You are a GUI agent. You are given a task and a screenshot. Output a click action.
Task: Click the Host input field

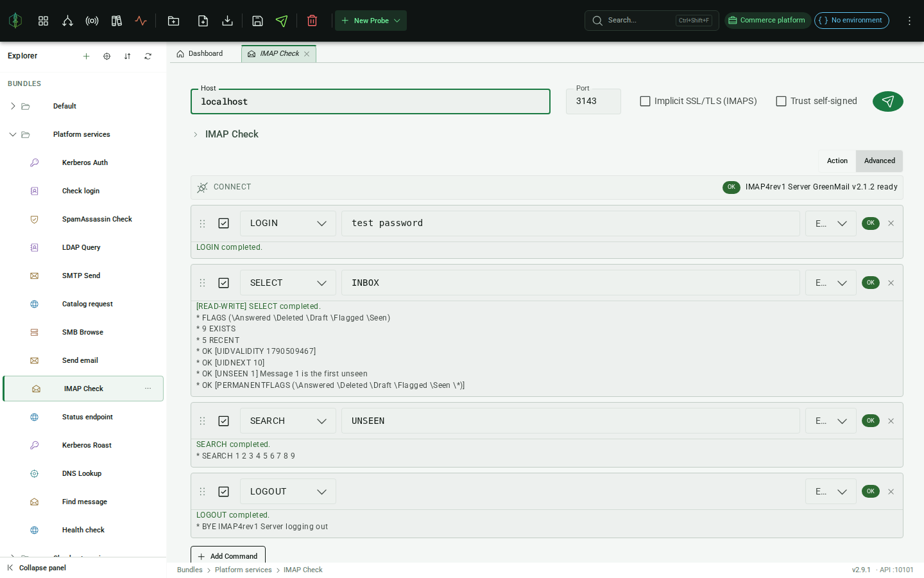(370, 101)
